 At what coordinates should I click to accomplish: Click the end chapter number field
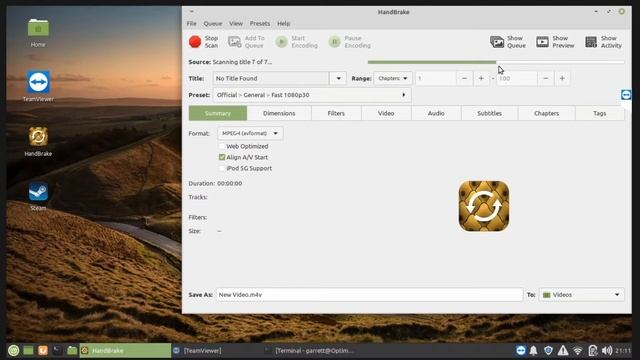[517, 78]
